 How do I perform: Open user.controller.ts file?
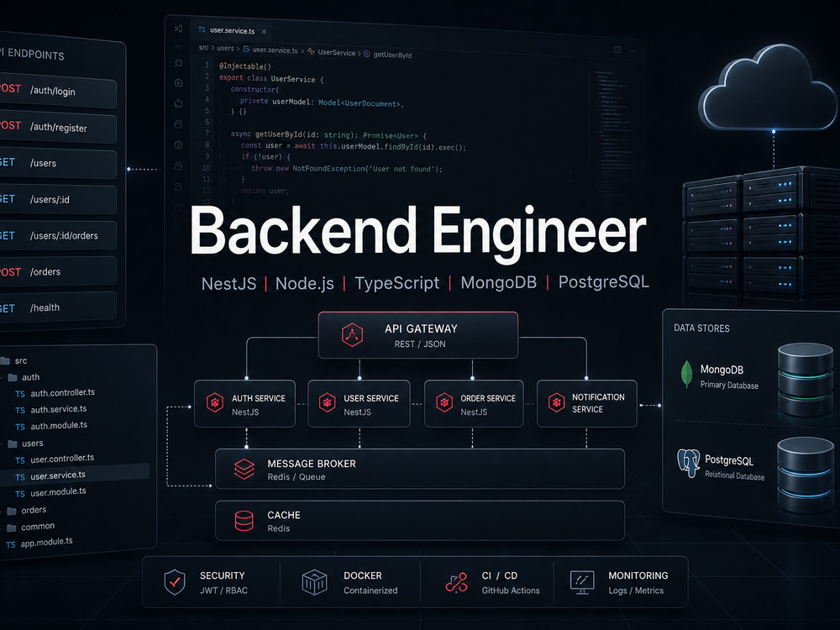coord(55,459)
